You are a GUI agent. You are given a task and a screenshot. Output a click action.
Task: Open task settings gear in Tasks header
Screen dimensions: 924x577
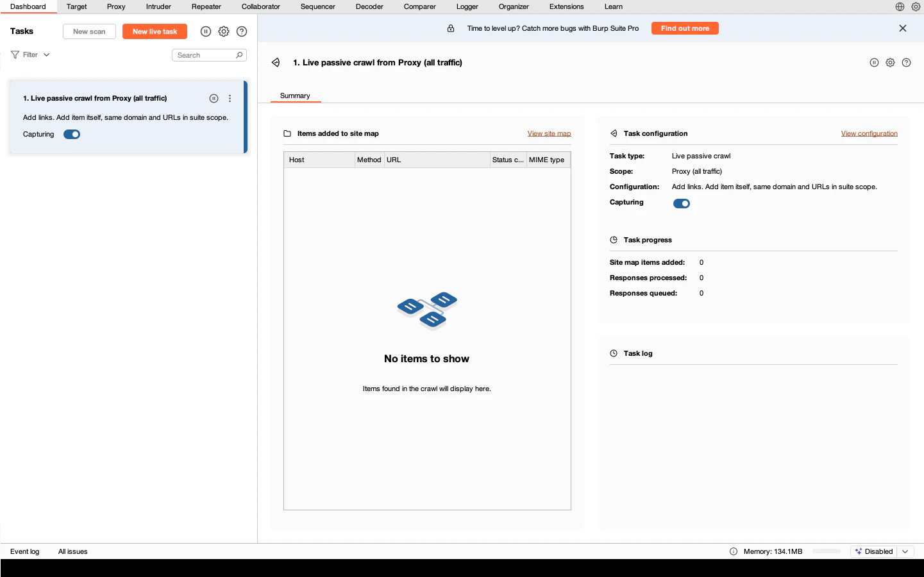pos(224,31)
